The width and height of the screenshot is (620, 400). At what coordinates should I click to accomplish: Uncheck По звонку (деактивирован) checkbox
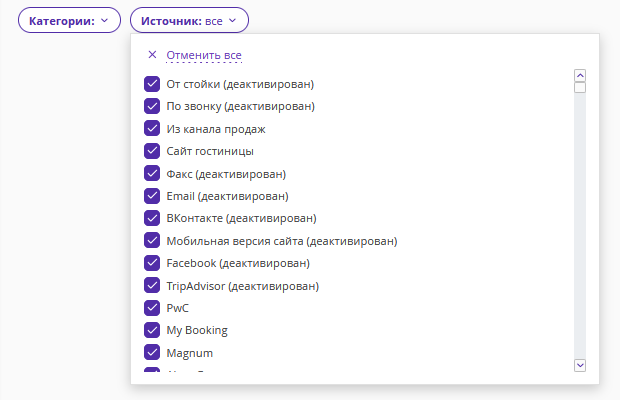(153, 106)
